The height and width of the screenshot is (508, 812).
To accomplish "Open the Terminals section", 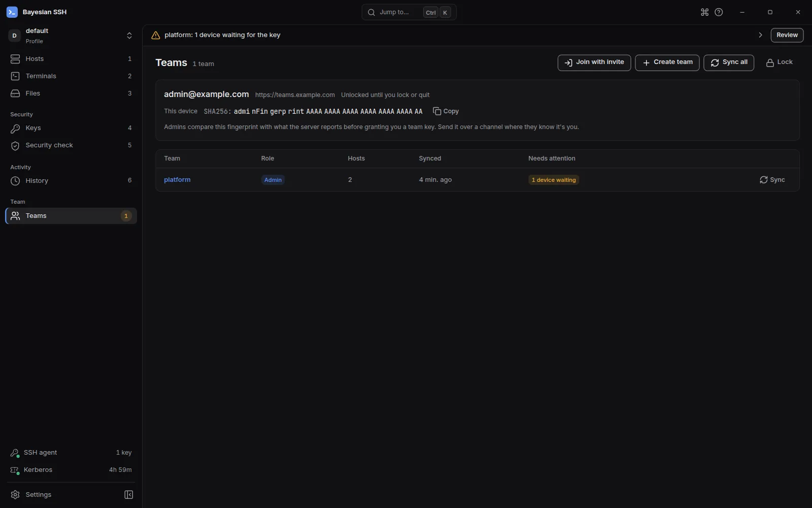I will point(71,76).
